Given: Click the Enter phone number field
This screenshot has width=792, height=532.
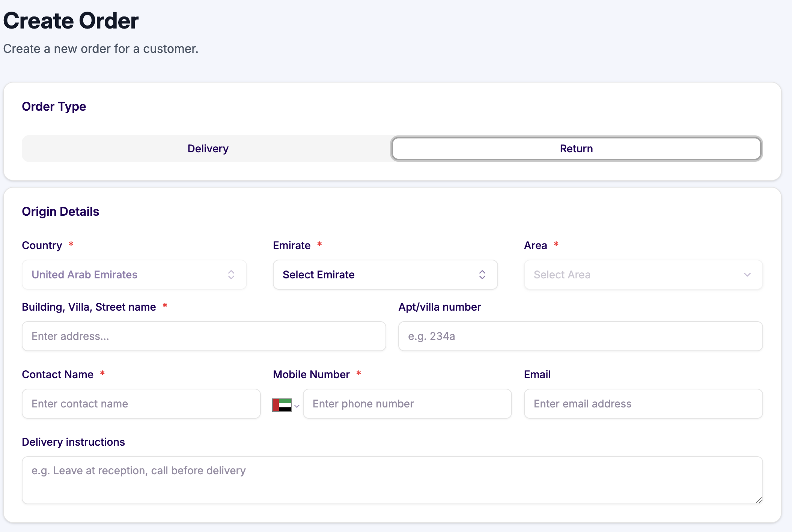Looking at the screenshot, I should coord(407,404).
